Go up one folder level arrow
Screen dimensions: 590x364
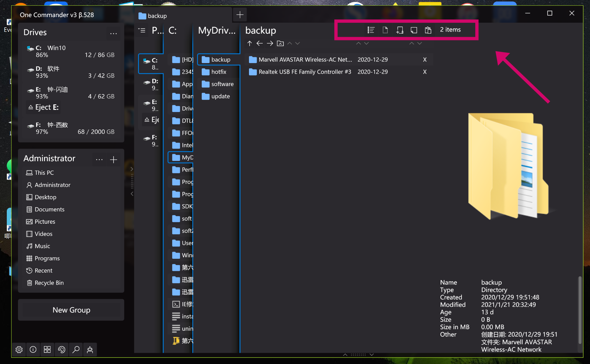pyautogui.click(x=250, y=44)
